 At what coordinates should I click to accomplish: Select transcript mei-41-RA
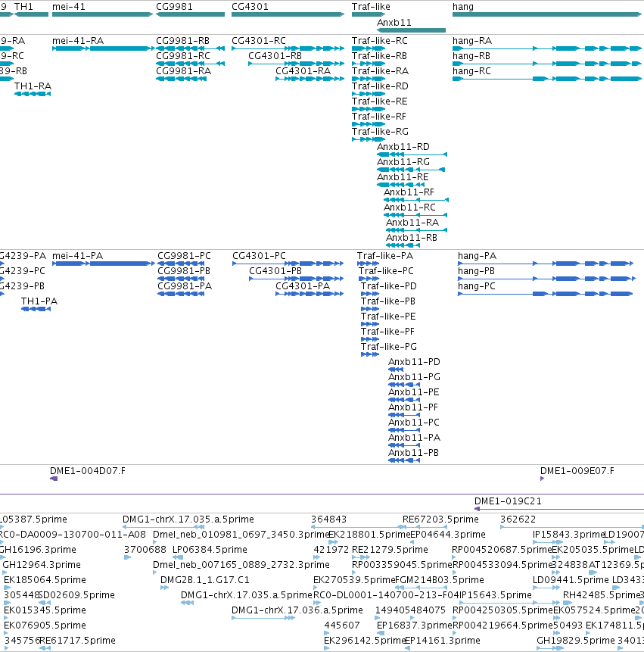coord(103,48)
